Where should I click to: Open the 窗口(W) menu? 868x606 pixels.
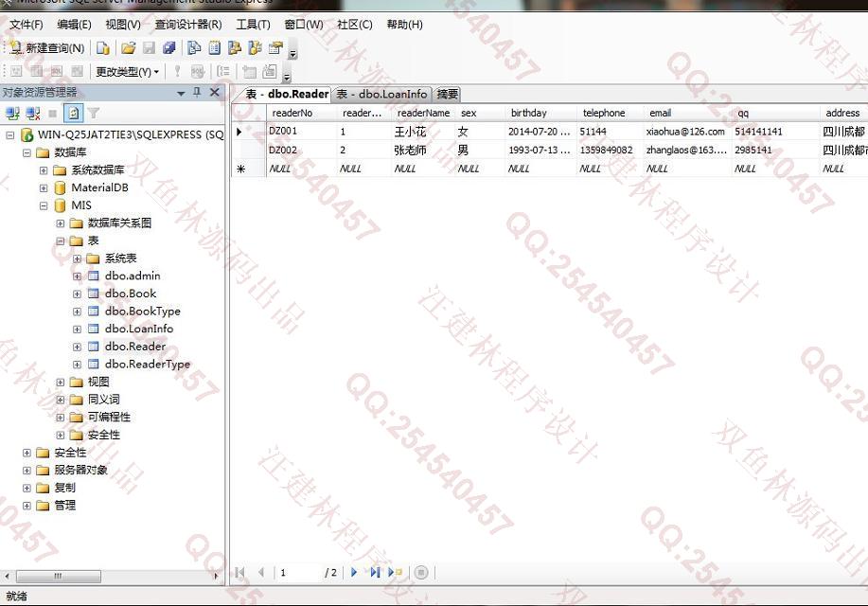[x=304, y=25]
